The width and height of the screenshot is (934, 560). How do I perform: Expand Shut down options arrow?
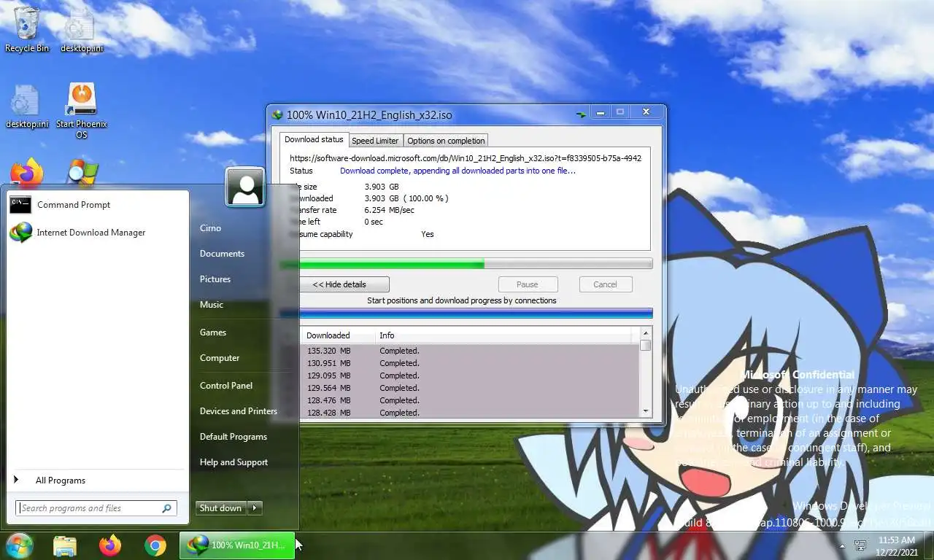(255, 508)
